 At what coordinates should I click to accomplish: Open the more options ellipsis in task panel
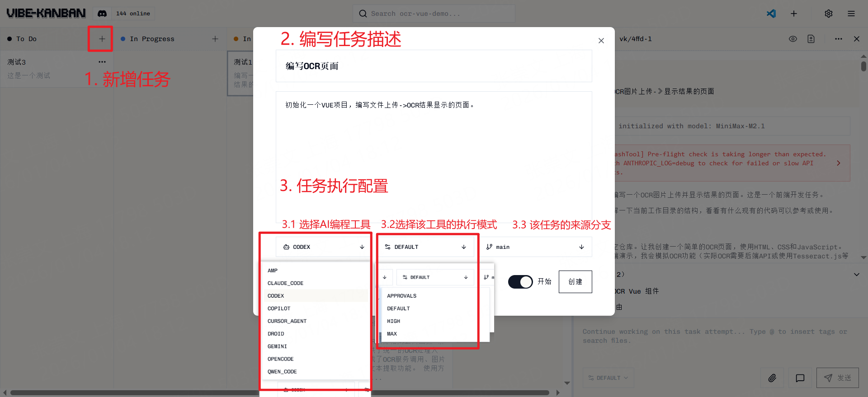[x=839, y=39]
